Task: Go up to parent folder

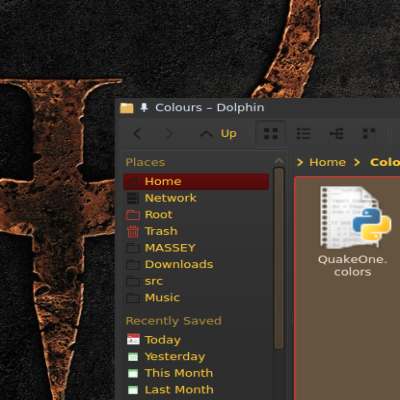Action: point(218,134)
